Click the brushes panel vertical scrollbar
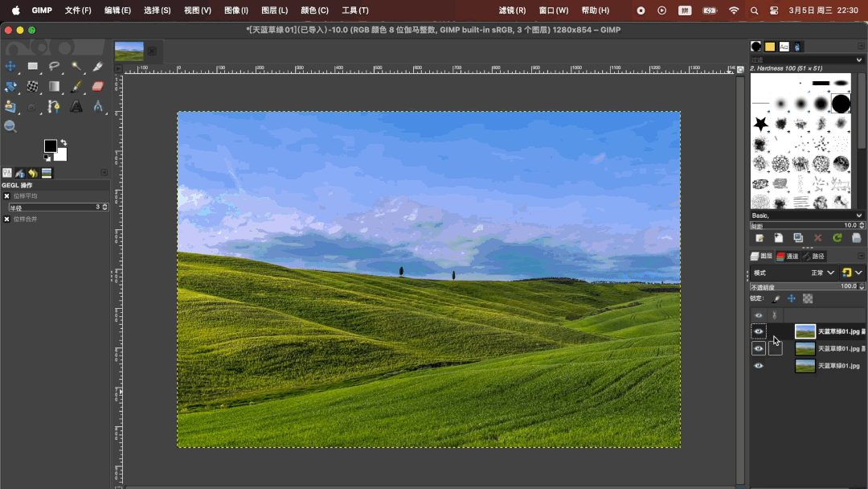 coord(862,111)
